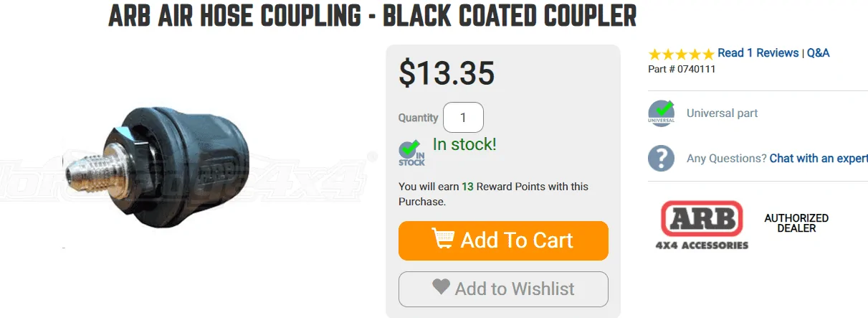Add the coupler to cart

pos(503,240)
